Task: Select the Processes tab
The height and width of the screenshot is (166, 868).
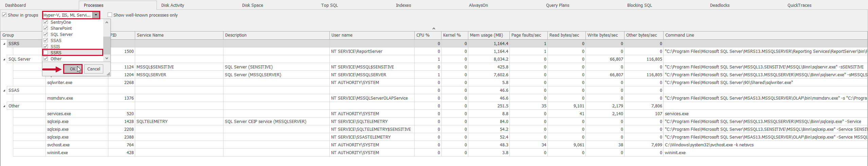Action: click(93, 5)
